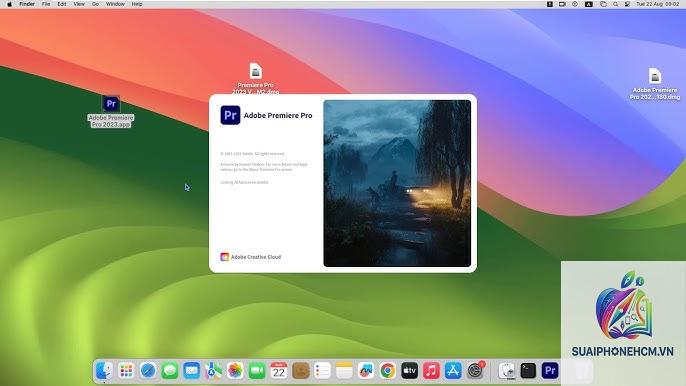Open Apple TV app in dock

pyautogui.click(x=410, y=371)
